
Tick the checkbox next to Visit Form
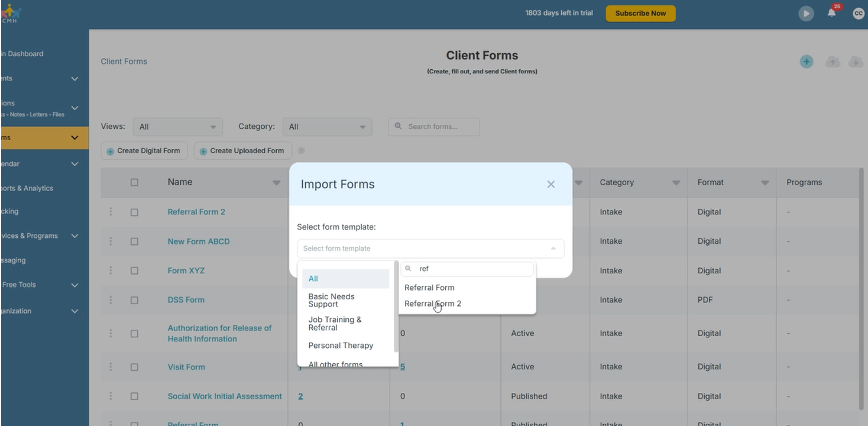point(134,367)
